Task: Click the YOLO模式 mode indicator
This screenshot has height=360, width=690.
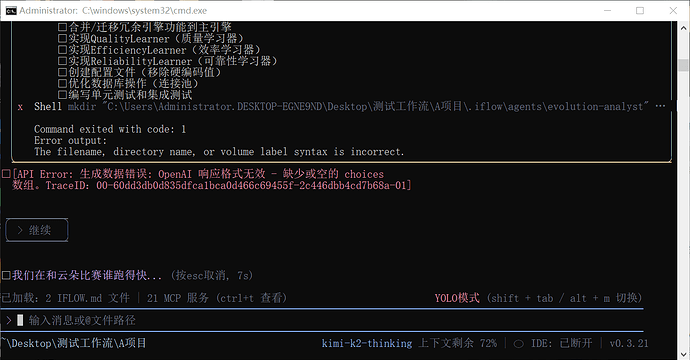Action: pos(457,298)
